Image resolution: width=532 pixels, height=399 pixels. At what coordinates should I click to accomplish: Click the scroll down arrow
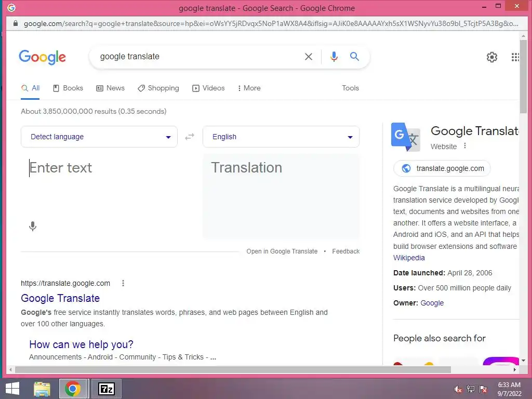[524, 361]
